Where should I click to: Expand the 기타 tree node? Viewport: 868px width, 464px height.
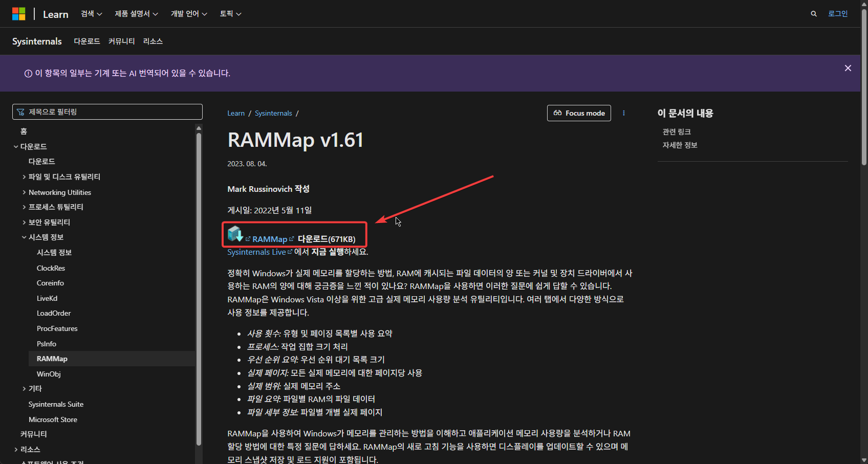tap(24, 389)
